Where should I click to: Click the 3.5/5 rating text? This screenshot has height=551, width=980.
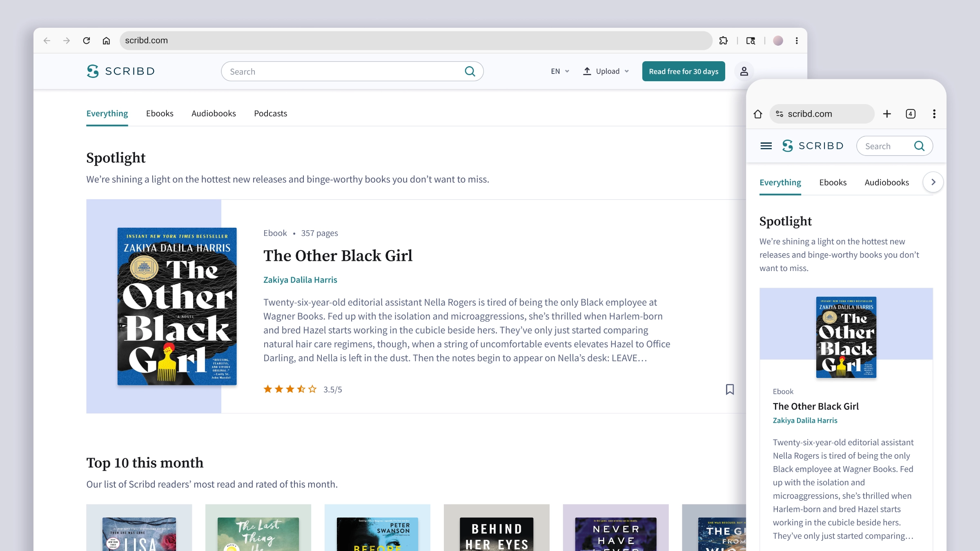pyautogui.click(x=333, y=389)
